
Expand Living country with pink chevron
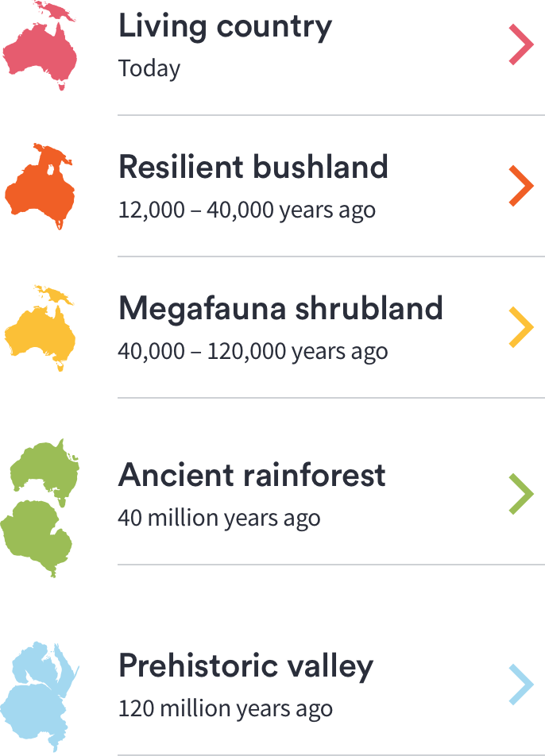tap(521, 45)
